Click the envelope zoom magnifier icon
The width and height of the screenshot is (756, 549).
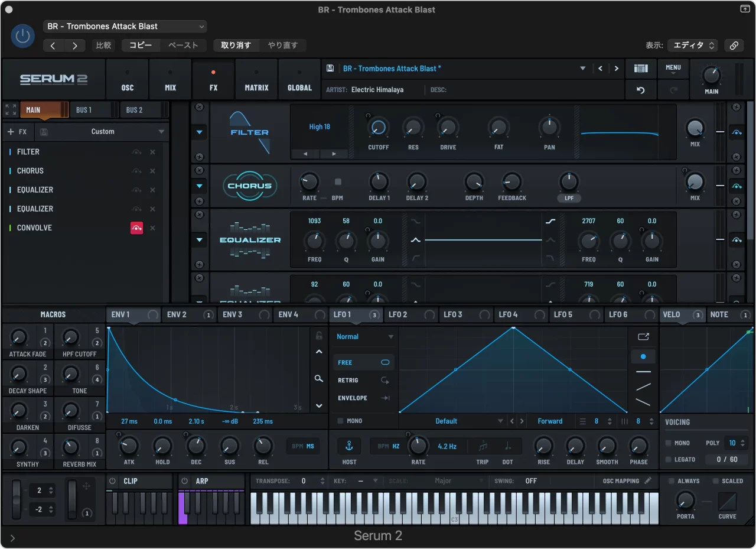point(319,379)
